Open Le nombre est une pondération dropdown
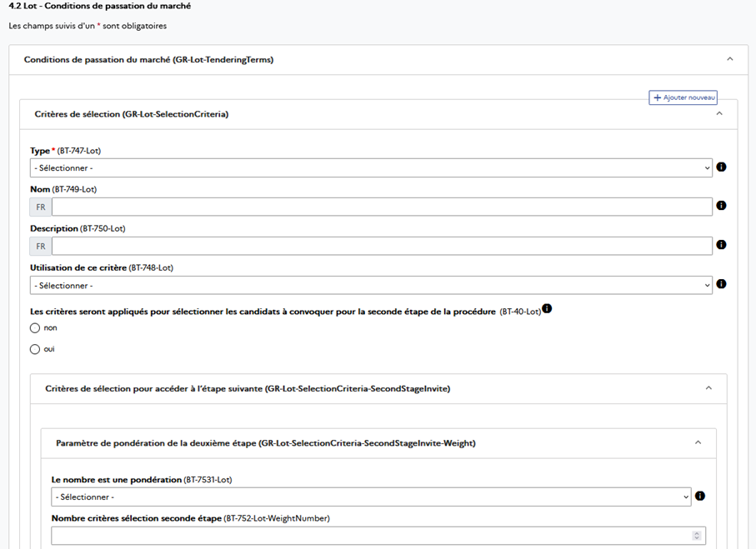This screenshot has height=549, width=756. (x=371, y=497)
